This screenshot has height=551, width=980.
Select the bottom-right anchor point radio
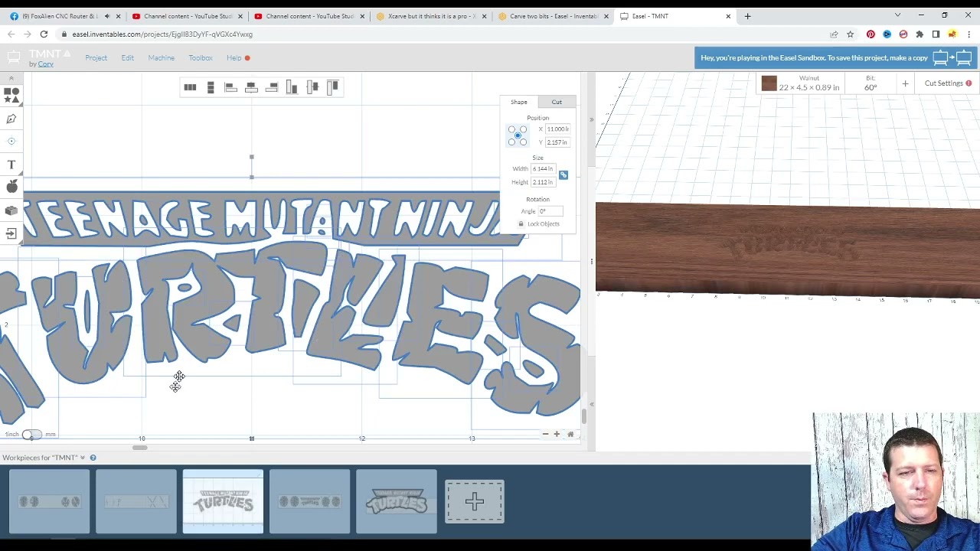524,142
